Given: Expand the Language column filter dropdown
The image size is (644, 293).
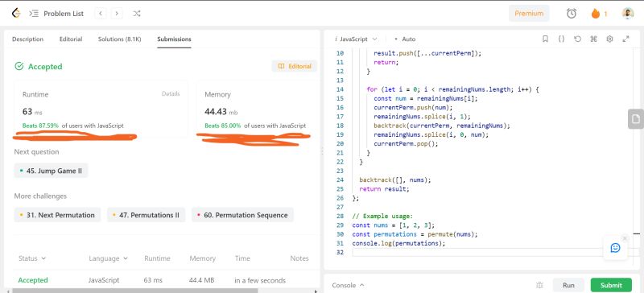Looking at the screenshot, I should 109,258.
